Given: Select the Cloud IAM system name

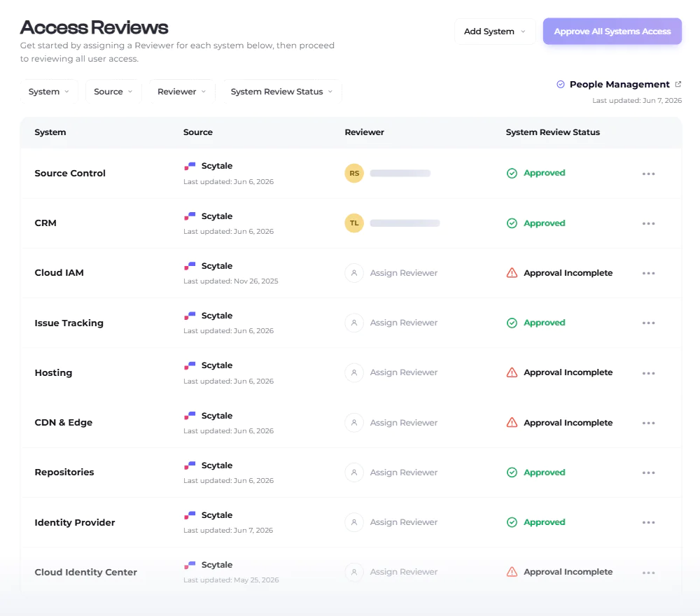Looking at the screenshot, I should (x=59, y=273).
